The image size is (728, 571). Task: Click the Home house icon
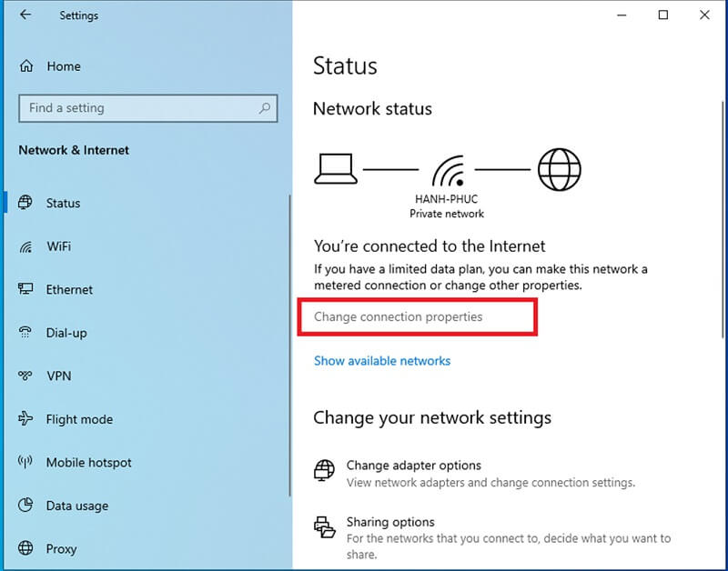[x=26, y=66]
